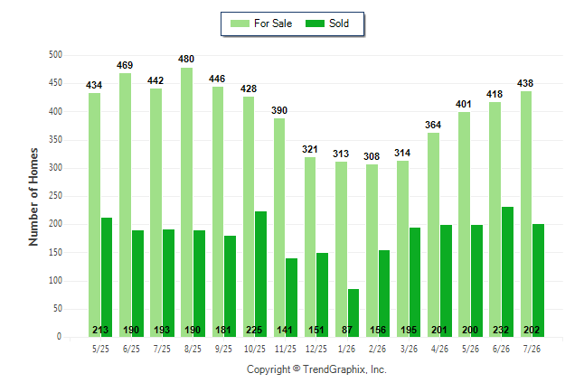Click the 2/26 For Sale bar at 308
The image size is (584, 392).
[x=372, y=250]
